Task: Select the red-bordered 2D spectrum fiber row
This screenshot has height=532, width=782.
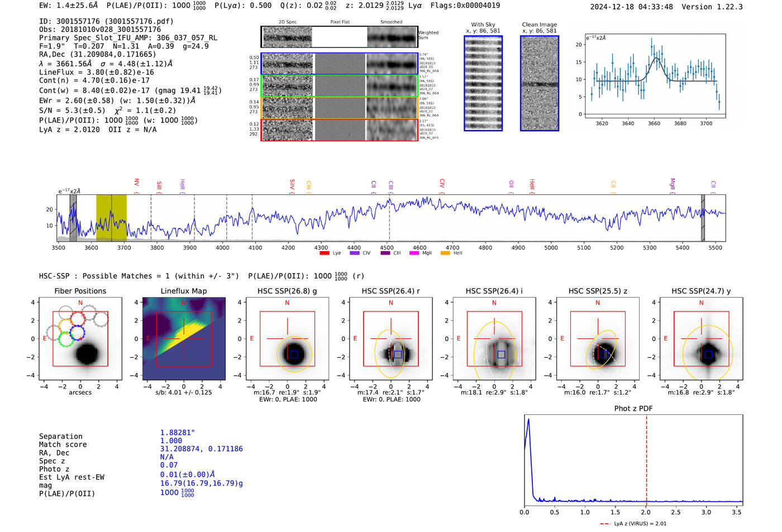Action: pyautogui.click(x=339, y=130)
